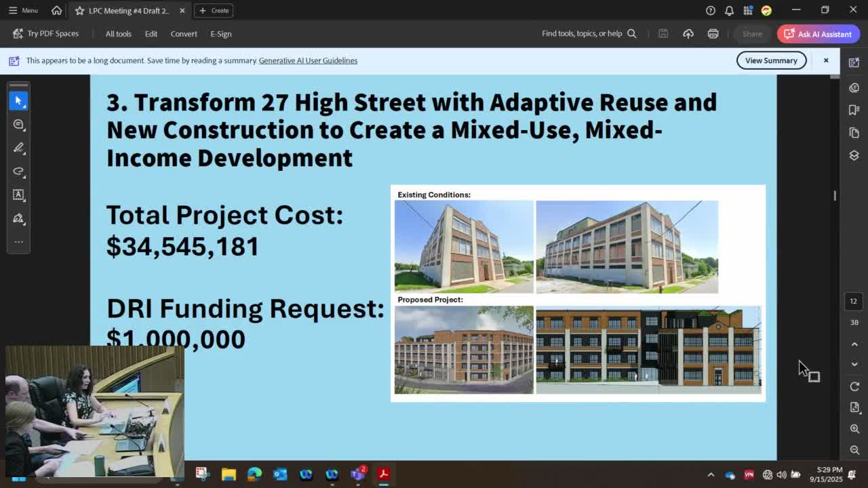Select the arrow selection tool
Viewport: 868px width, 488px height.
coord(18,100)
